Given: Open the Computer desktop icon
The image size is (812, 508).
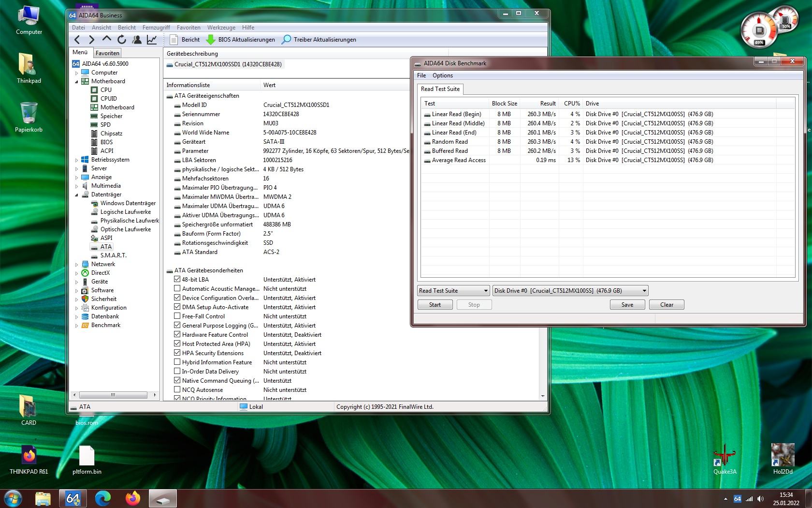Looking at the screenshot, I should pyautogui.click(x=29, y=20).
